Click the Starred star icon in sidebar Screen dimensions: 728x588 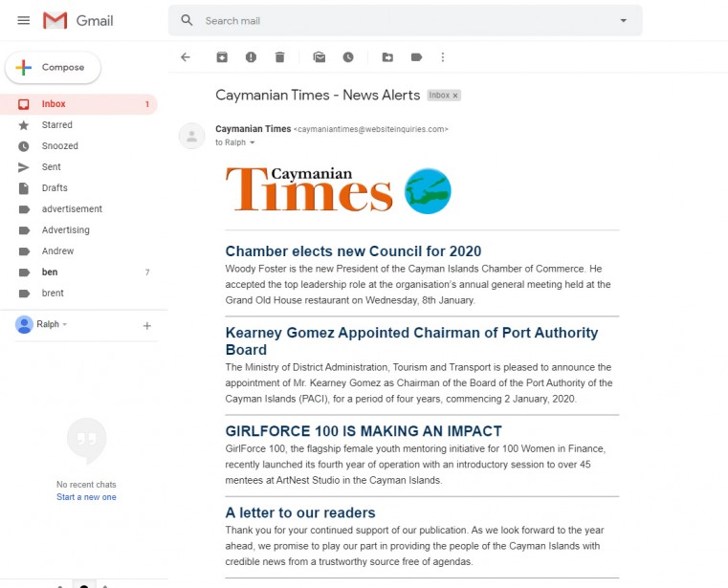(24, 125)
